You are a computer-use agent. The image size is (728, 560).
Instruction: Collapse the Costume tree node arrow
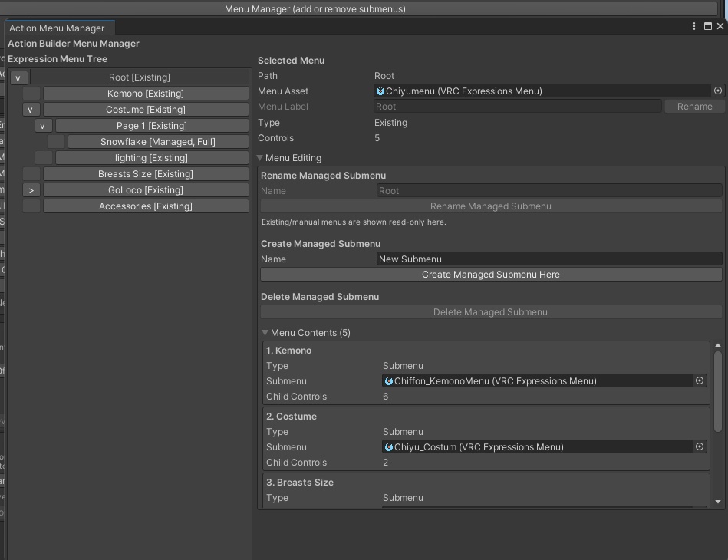(31, 110)
